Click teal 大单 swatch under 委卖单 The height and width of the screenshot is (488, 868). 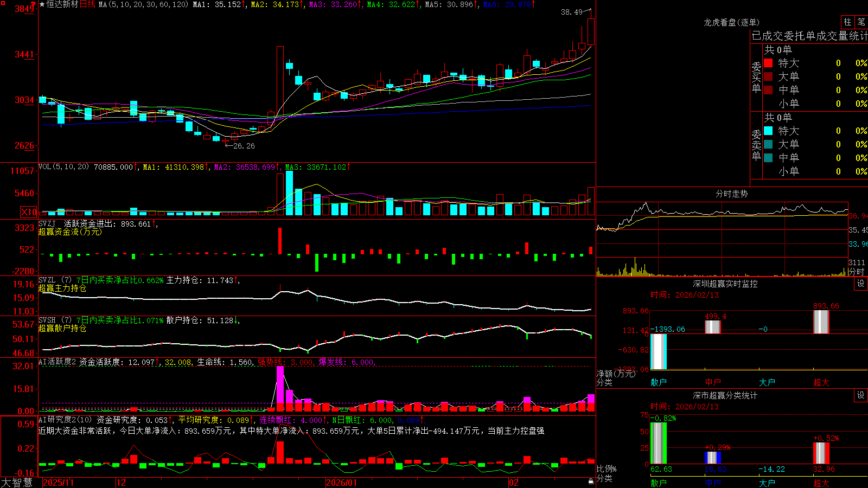point(768,144)
